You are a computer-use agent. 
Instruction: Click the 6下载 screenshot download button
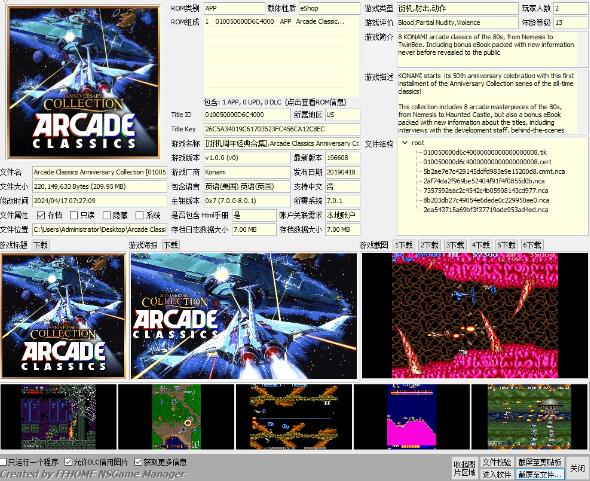[x=532, y=245]
